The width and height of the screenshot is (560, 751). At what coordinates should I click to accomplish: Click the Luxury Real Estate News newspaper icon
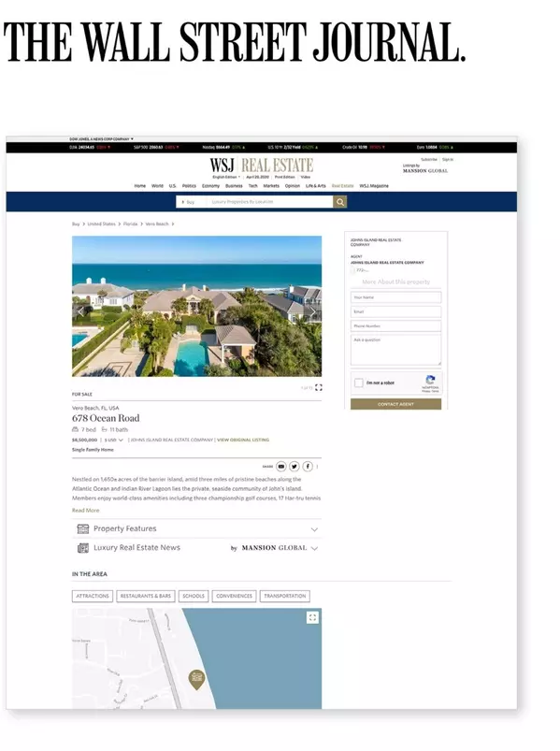tap(83, 548)
